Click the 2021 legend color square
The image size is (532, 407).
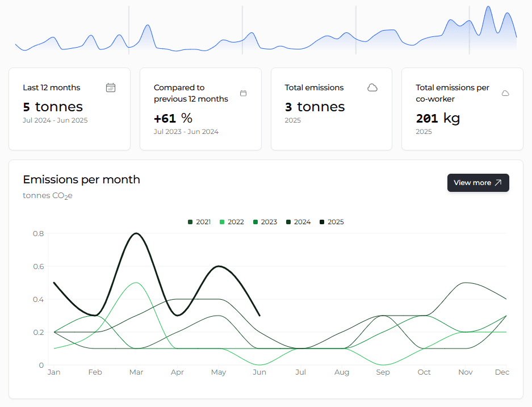(x=191, y=222)
